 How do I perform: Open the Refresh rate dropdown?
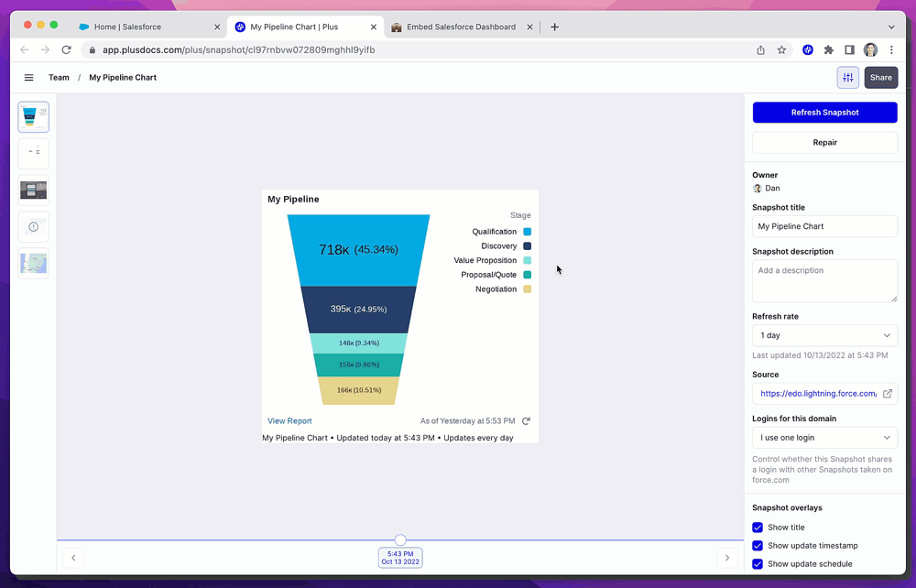[825, 335]
